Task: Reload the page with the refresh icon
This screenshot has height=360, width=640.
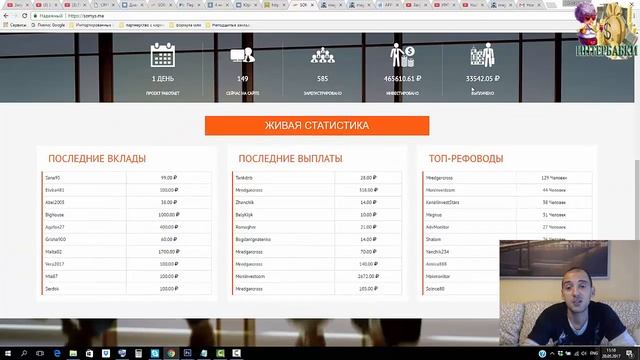Action: (24, 16)
